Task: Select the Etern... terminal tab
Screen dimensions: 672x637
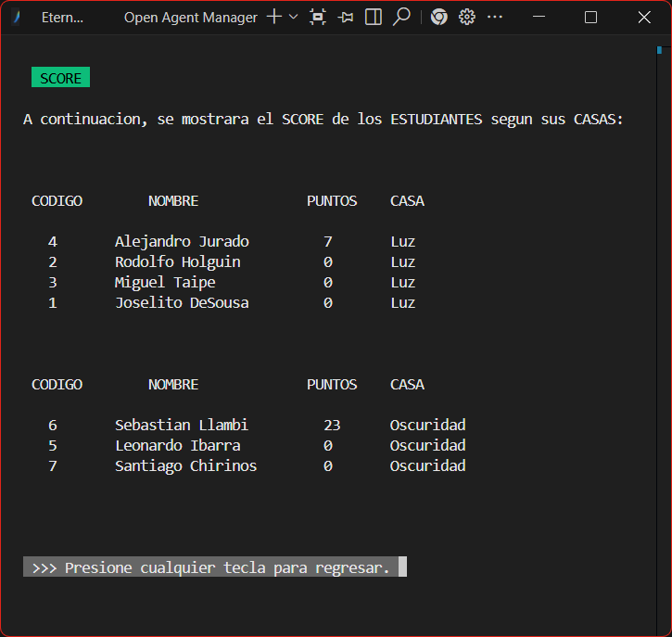Action: tap(62, 17)
